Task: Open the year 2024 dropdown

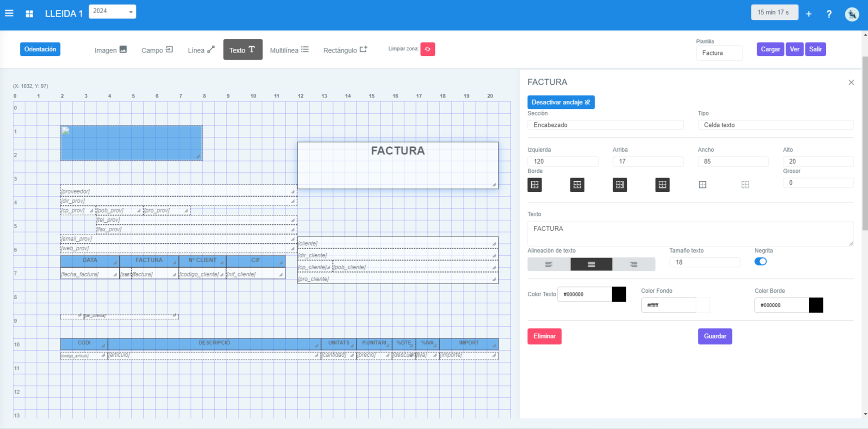Action: (112, 11)
